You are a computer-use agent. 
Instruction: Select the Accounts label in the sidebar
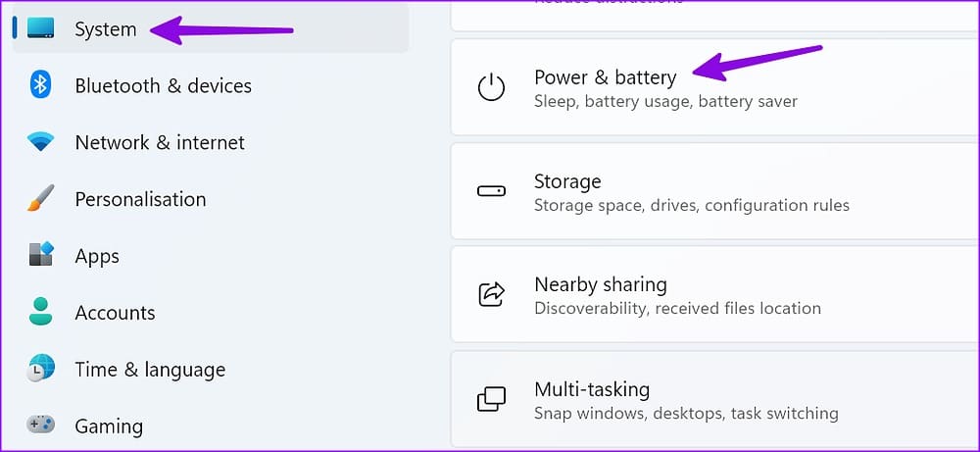(115, 312)
